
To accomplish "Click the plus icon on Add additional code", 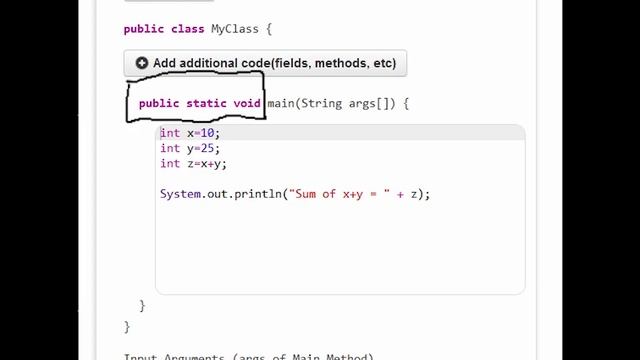I will tap(142, 63).
